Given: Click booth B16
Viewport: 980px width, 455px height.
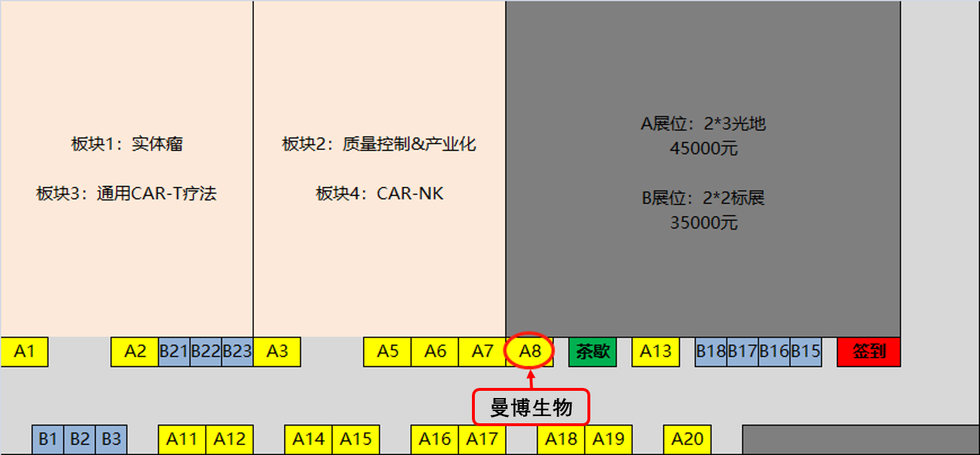Looking at the screenshot, I should tap(774, 352).
